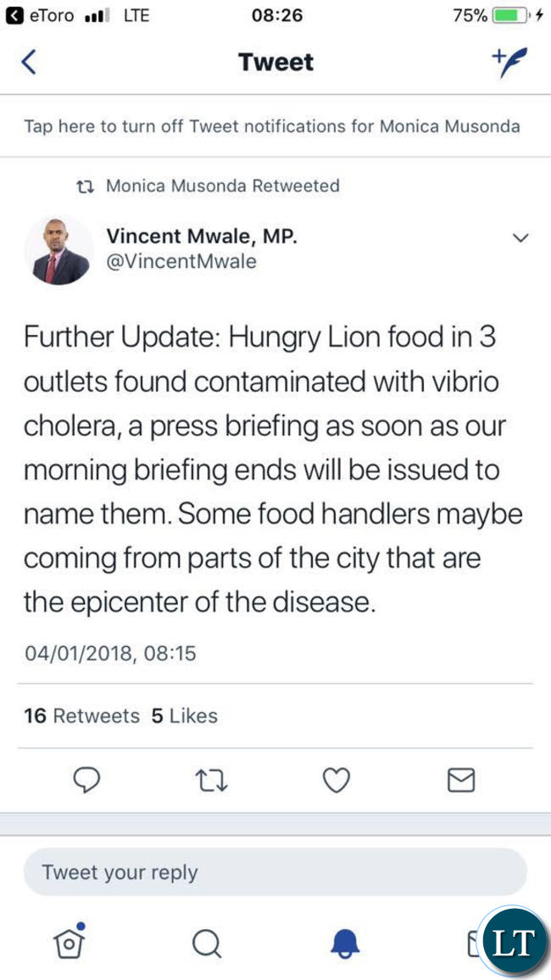Open Notifications bell tab
The width and height of the screenshot is (551, 980).
tap(345, 944)
